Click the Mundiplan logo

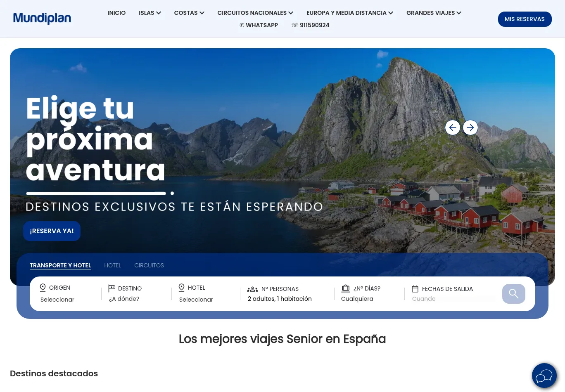(42, 19)
